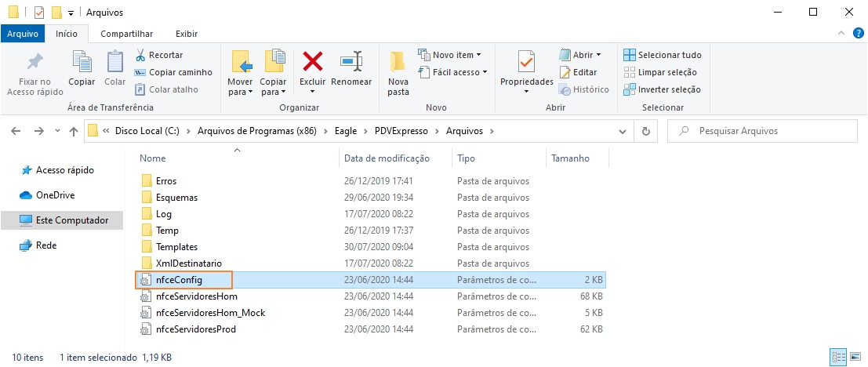Select the Log folder
The height and width of the screenshot is (367, 868).
point(164,213)
